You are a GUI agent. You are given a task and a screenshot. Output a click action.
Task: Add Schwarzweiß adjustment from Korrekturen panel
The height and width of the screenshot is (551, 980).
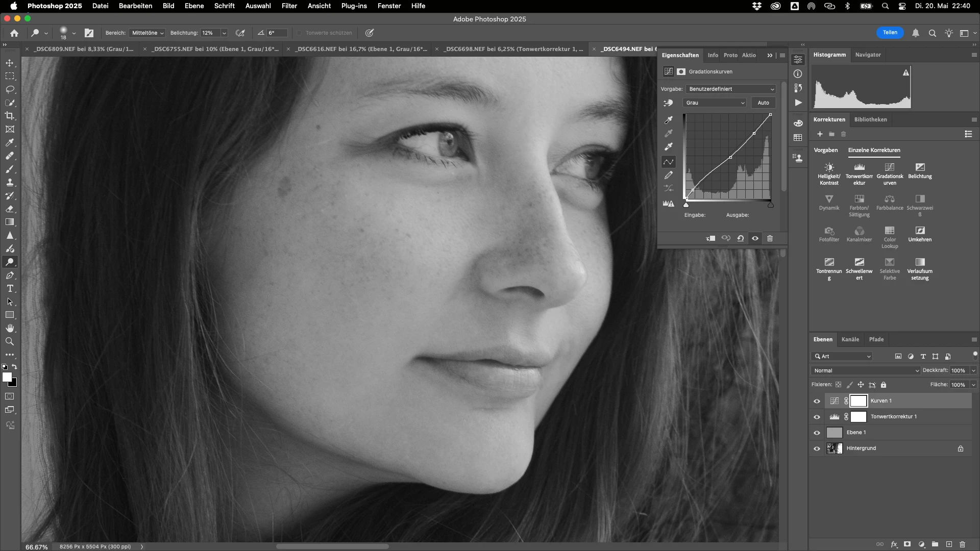click(920, 199)
